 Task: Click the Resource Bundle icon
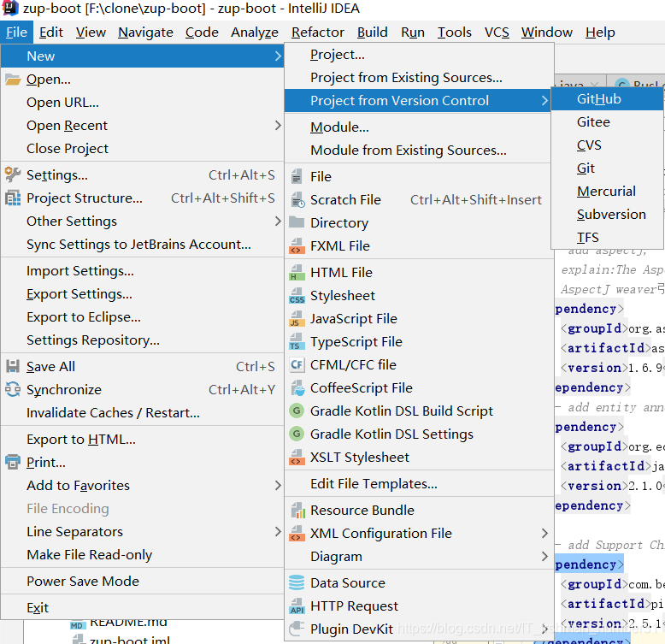[298, 510]
